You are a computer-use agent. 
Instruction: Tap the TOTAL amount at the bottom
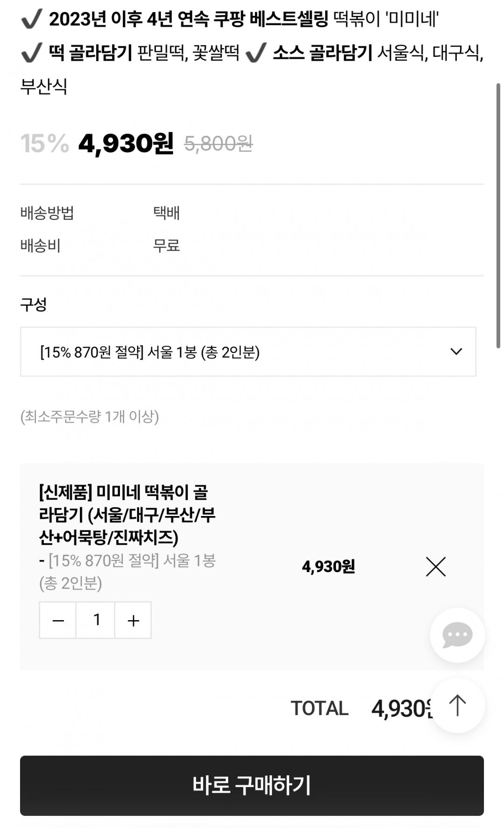(401, 708)
